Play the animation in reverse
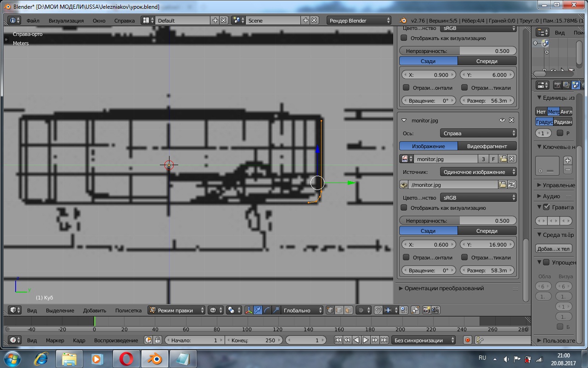 (x=356, y=340)
